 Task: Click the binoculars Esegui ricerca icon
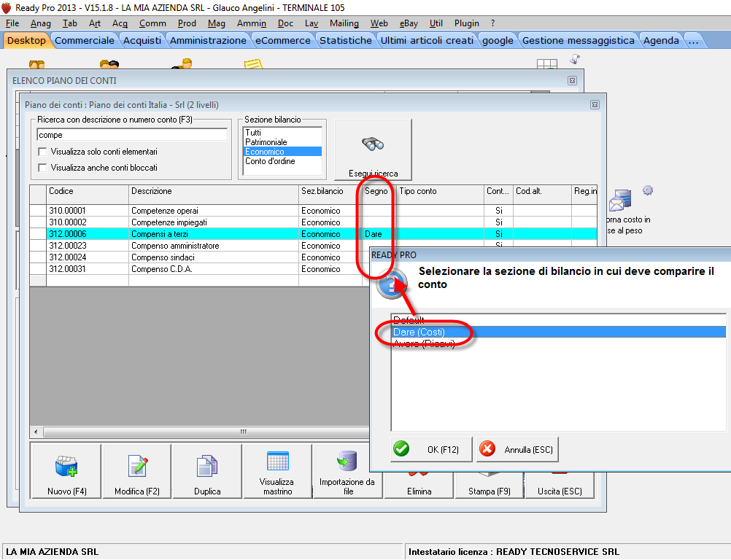click(x=373, y=144)
